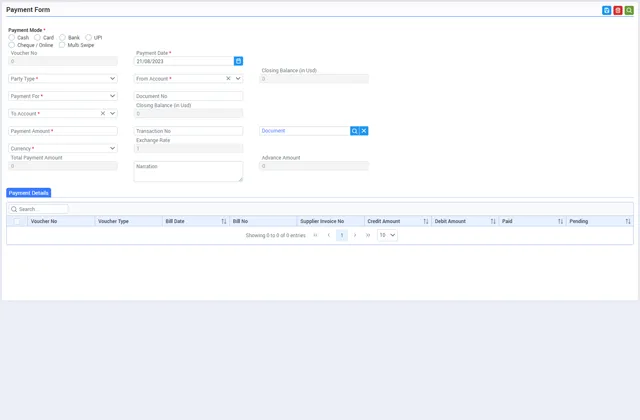Screen dimensions: 640x420
Task: Click the blue save icon button
Action: click(606, 10)
